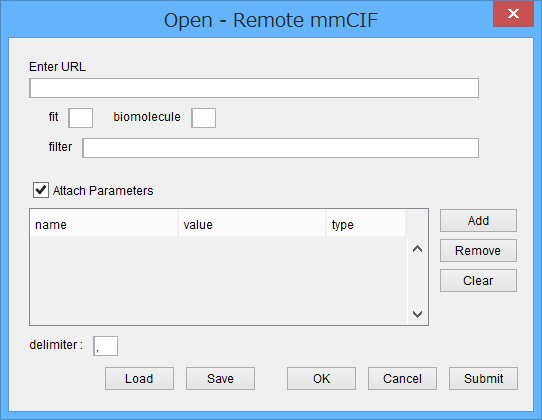542x420 pixels.
Task: Click the Enter URL text field
Action: 254,88
